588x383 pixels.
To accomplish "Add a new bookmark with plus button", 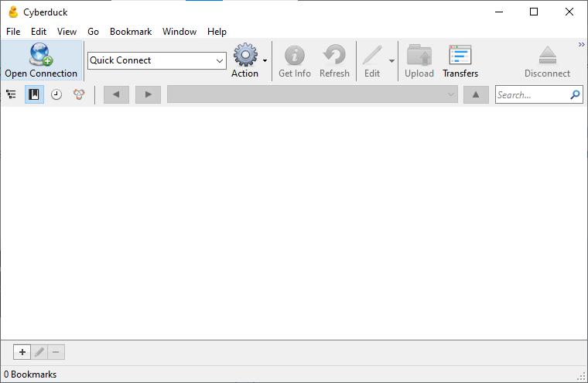I will click(22, 352).
